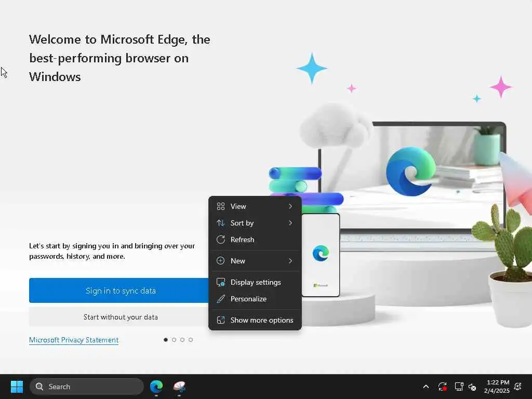532x399 pixels.
Task: Show hidden system tray icons
Action: click(426, 387)
